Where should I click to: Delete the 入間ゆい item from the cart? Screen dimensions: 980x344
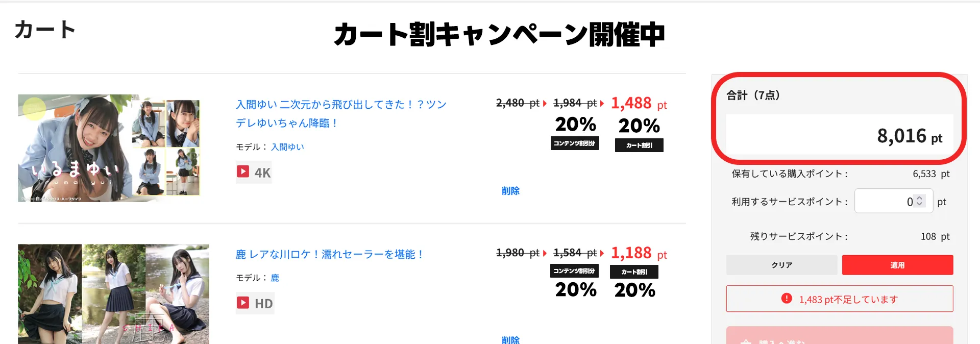510,191
